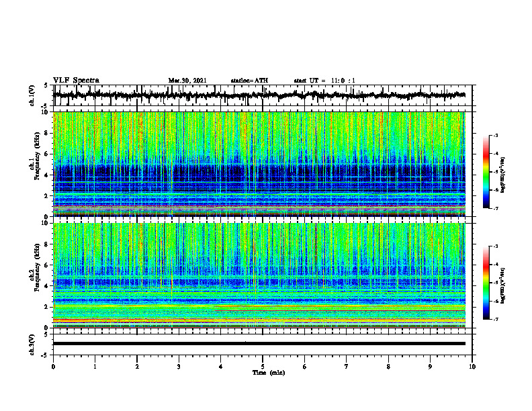The height and width of the screenshot is (411, 532).
Task: Click the "VLF Spectra" plot title
Action: click(76, 81)
